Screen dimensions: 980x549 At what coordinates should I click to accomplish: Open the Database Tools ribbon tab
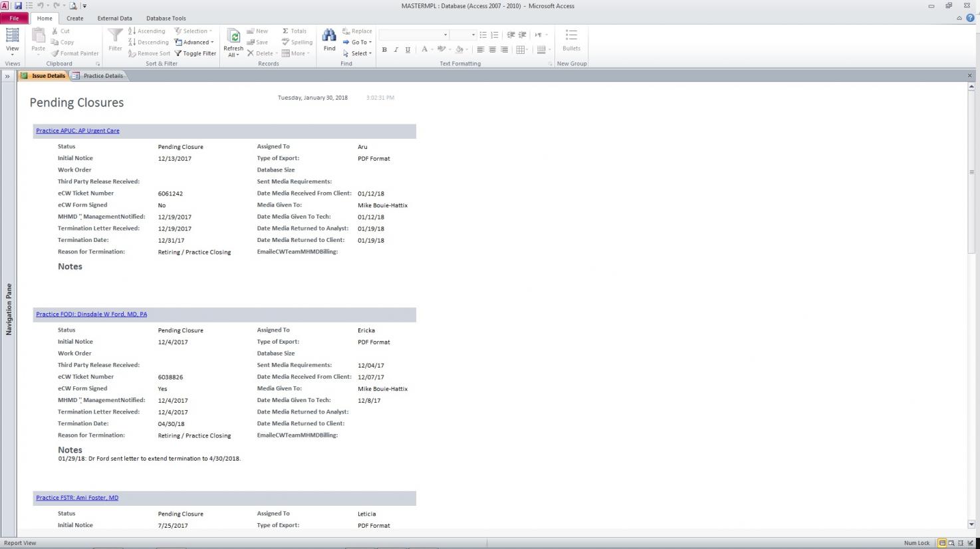pos(166,19)
